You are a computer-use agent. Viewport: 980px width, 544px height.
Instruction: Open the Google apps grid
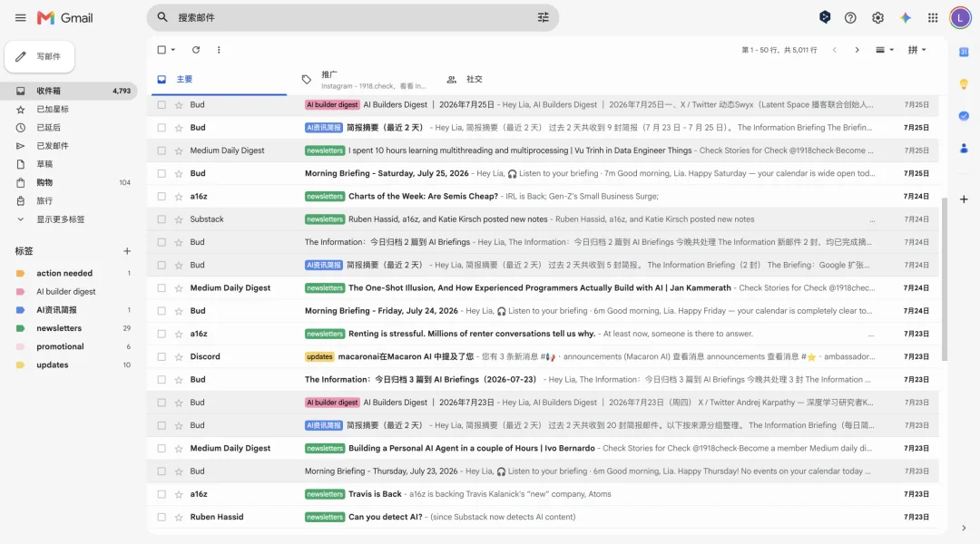(933, 17)
